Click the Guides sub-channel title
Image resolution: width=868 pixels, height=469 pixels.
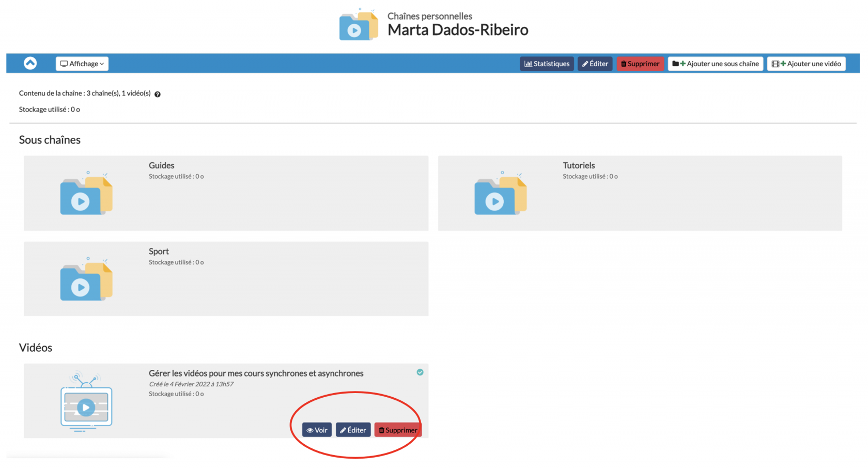[x=161, y=165]
